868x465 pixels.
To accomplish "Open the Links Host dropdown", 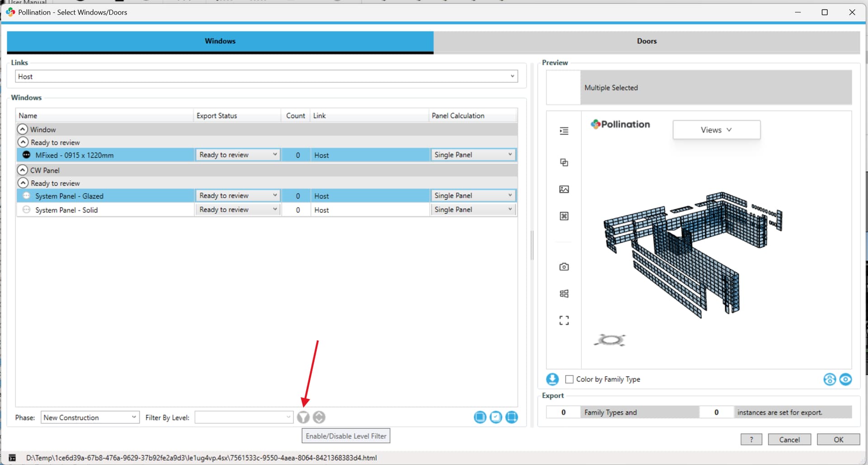I will 266,76.
